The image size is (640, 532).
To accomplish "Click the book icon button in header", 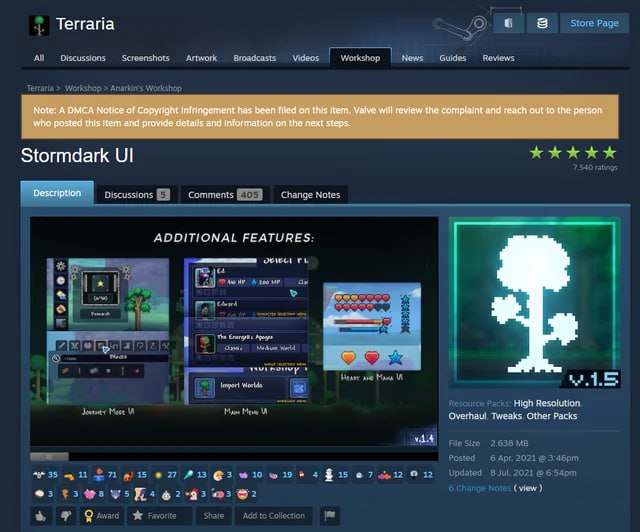I will click(508, 23).
